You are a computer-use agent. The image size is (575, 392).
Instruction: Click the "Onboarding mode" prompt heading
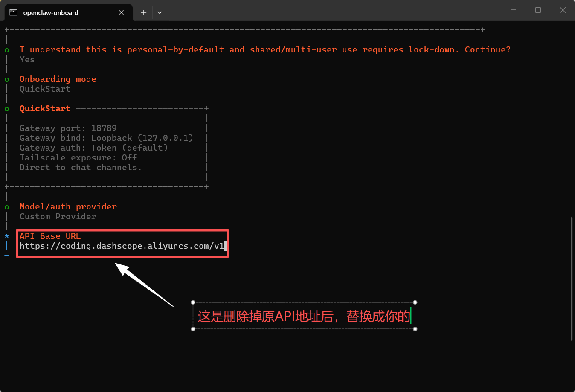pos(58,79)
